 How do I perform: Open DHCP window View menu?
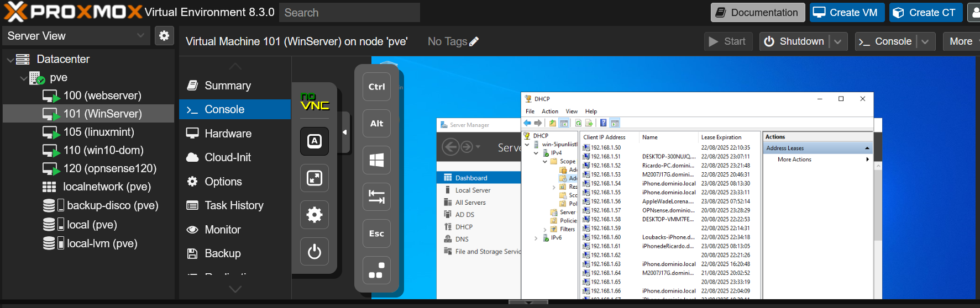tap(572, 111)
